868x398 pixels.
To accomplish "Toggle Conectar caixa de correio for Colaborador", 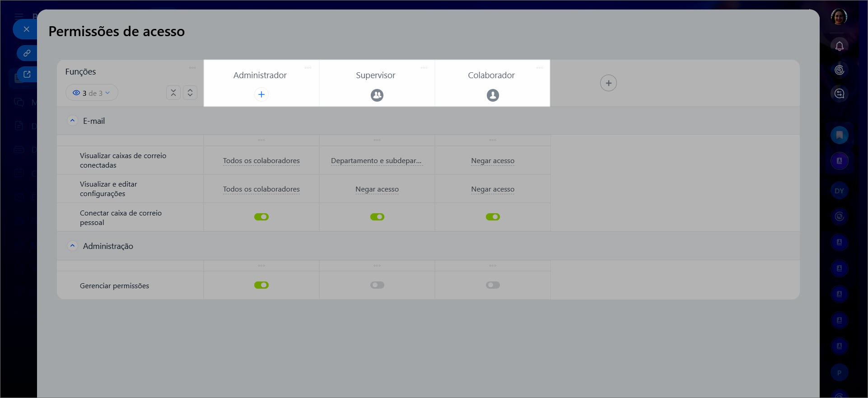I will (x=493, y=217).
